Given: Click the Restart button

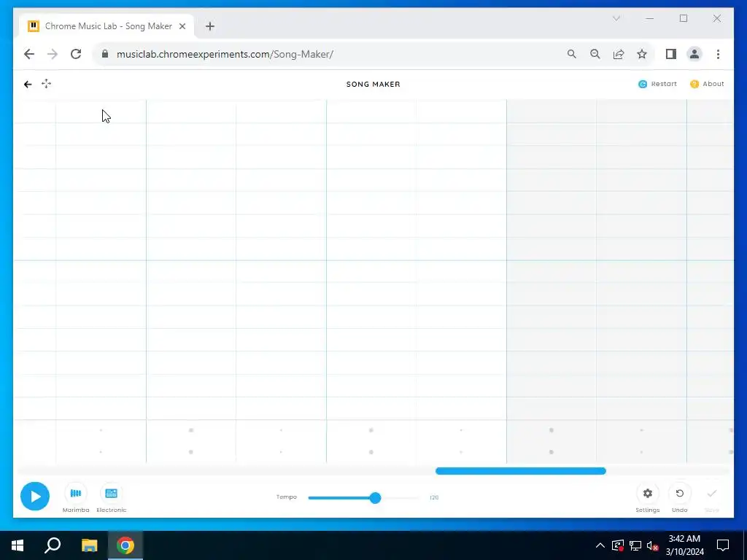Looking at the screenshot, I should (657, 84).
